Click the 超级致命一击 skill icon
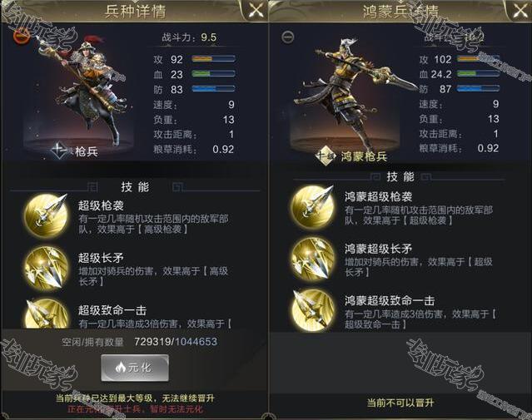 click(x=47, y=314)
